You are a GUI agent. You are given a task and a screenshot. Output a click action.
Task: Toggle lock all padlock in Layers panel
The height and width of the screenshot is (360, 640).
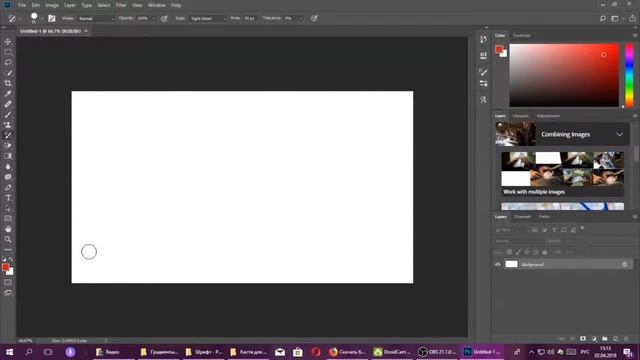tap(544, 252)
